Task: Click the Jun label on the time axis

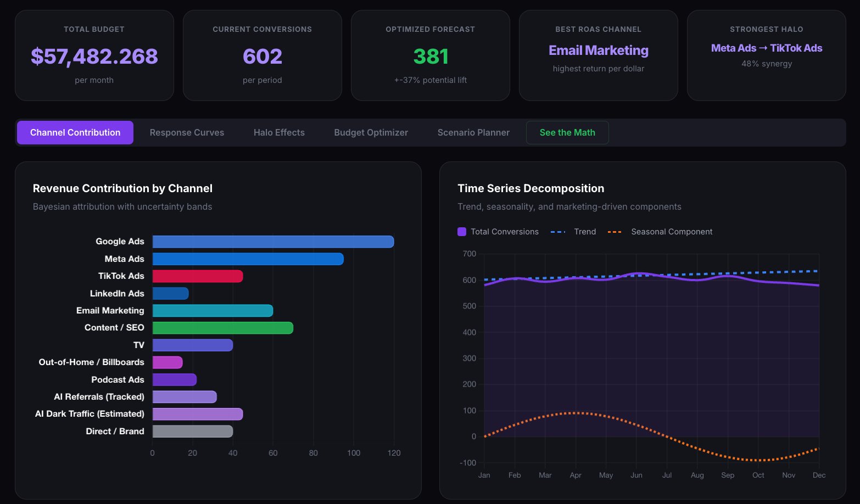Action: coord(636,475)
